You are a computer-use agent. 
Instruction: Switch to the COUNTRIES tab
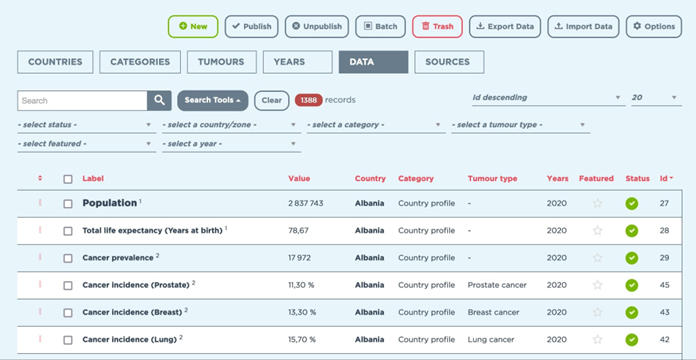[x=55, y=62]
